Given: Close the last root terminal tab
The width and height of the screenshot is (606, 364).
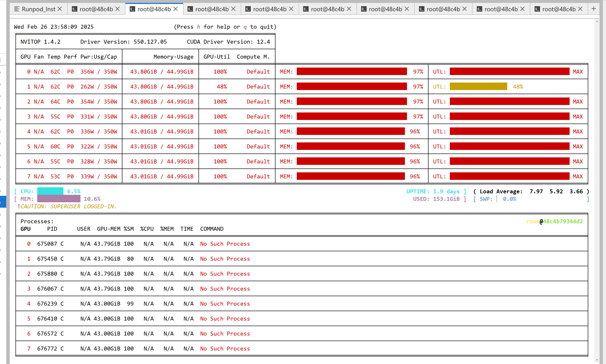Looking at the screenshot, I should coord(580,9).
